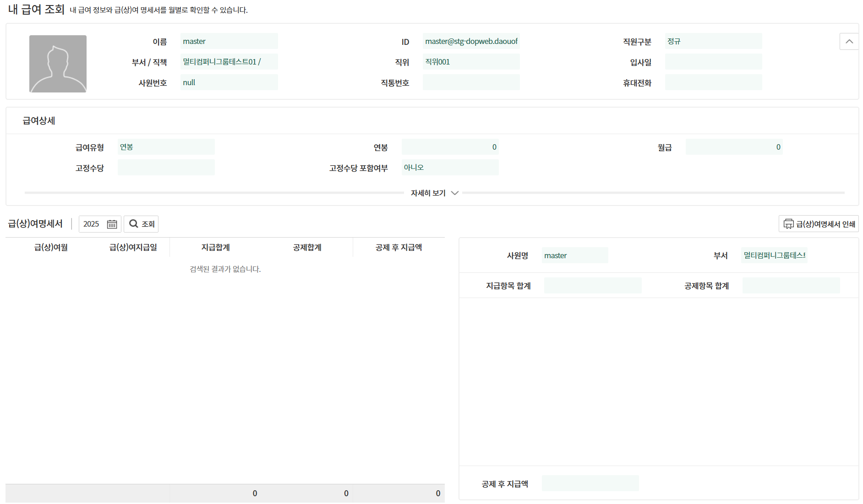This screenshot has height=504, width=863.
Task: Click the ID field with master email
Action: (x=471, y=41)
